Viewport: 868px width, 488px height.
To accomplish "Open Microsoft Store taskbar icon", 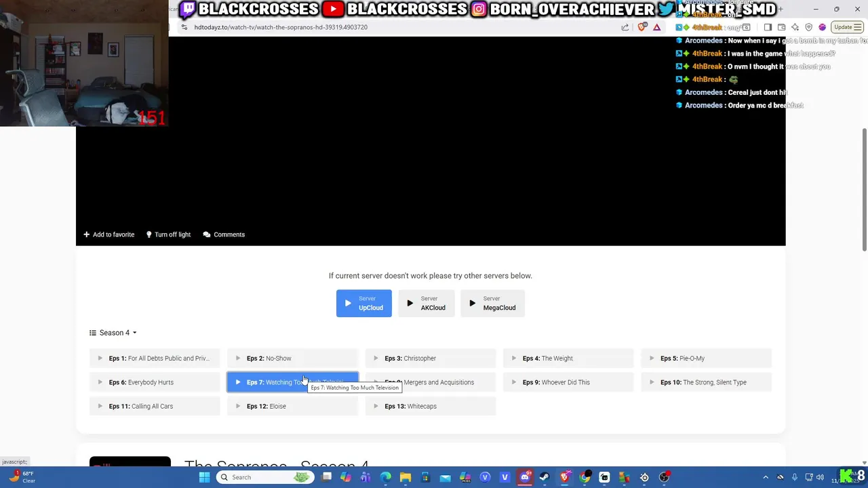I will (x=425, y=477).
